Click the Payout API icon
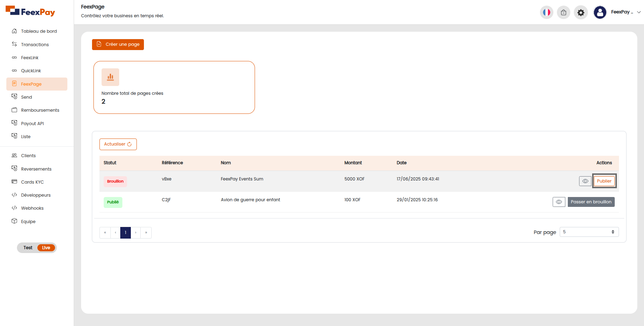This screenshot has width=644, height=326. coord(14,123)
